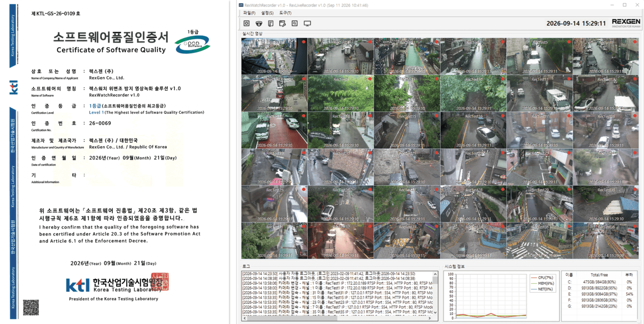
Task: Select the RecTest17 camera feed
Action: click(540, 130)
